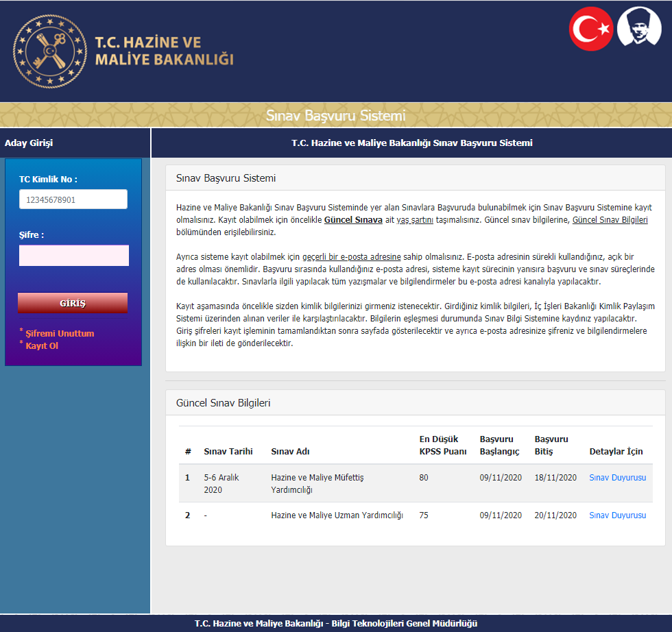Open the Kayıt Ol registration link
This screenshot has height=632, width=672.
coord(42,345)
